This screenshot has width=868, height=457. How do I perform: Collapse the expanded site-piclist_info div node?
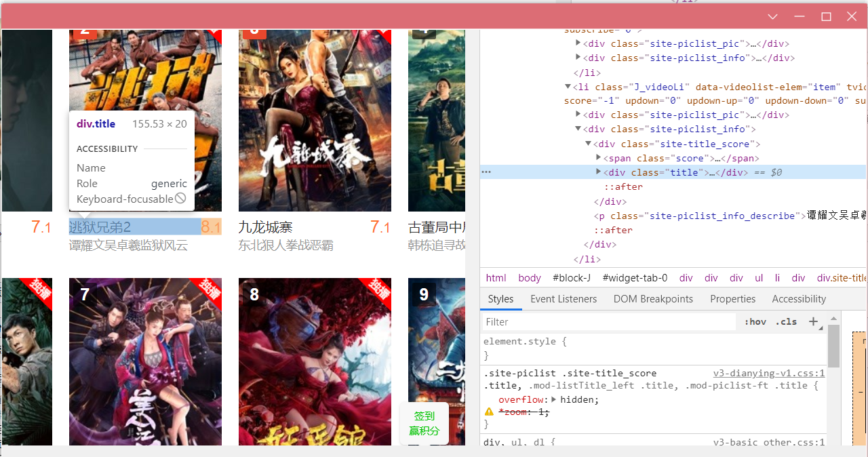(x=578, y=129)
